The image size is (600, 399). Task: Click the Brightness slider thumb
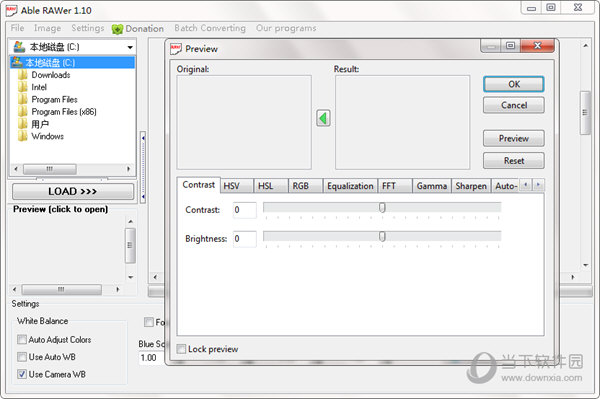(382, 236)
